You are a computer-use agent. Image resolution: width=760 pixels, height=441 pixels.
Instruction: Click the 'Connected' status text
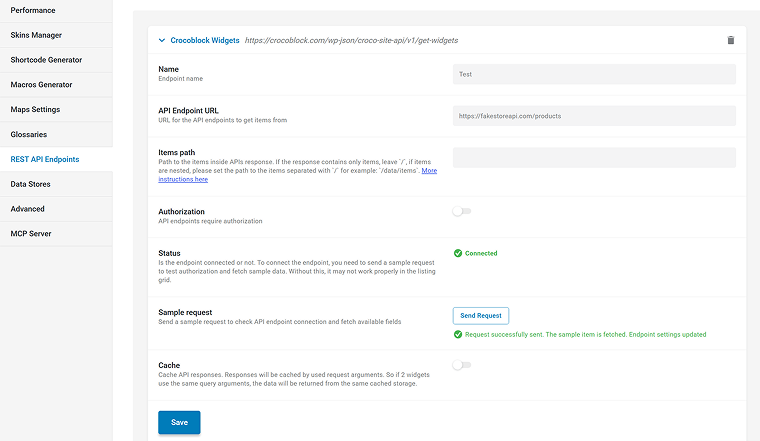[x=481, y=253]
